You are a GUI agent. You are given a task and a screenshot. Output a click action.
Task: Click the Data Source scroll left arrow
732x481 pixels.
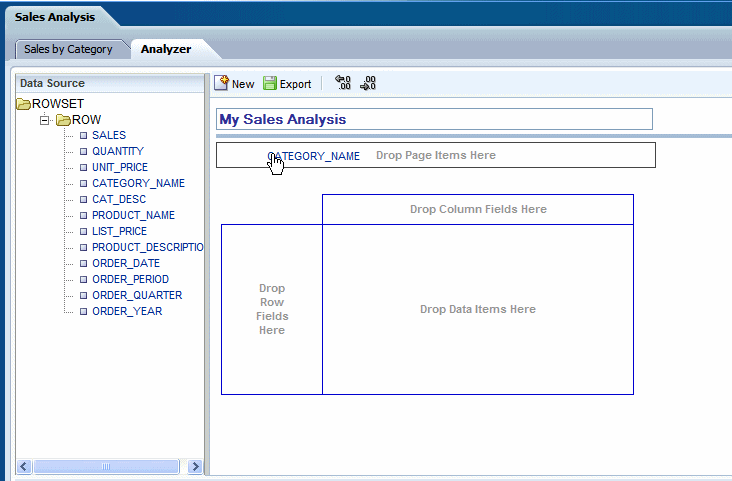24,466
